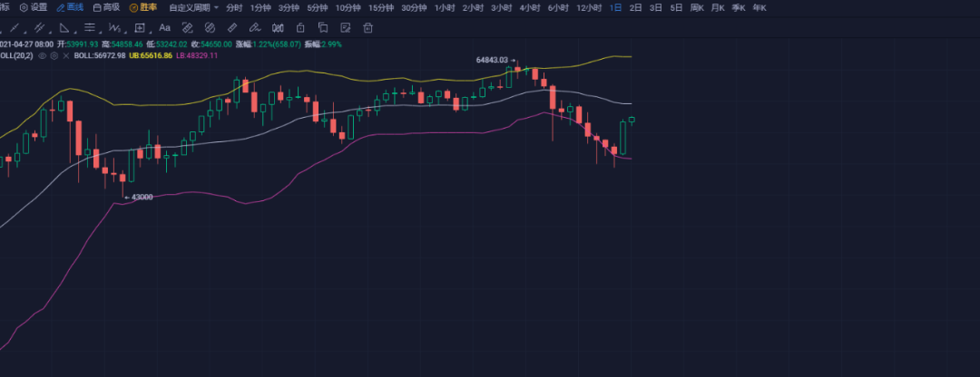This screenshot has height=377, width=980.
Task: Select the 5分钟 period
Action: pyautogui.click(x=318, y=7)
